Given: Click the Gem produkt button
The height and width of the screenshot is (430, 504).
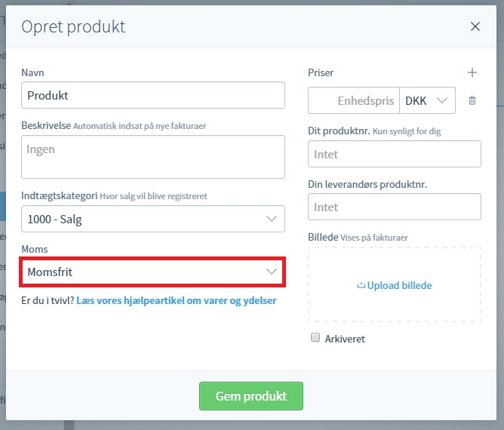Looking at the screenshot, I should [x=251, y=396].
